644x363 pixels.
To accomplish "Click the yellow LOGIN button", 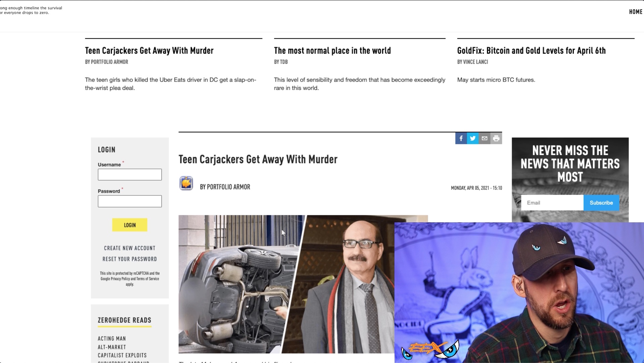I will pos(130,225).
